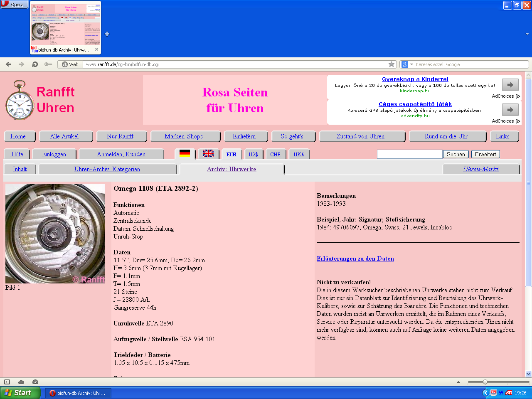Click the upper AdChoices icon

(518, 96)
